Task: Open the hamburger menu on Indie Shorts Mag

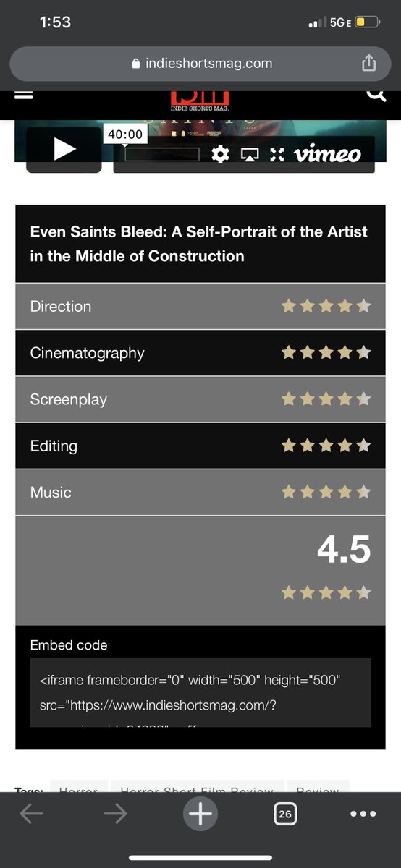Action: 24,95
